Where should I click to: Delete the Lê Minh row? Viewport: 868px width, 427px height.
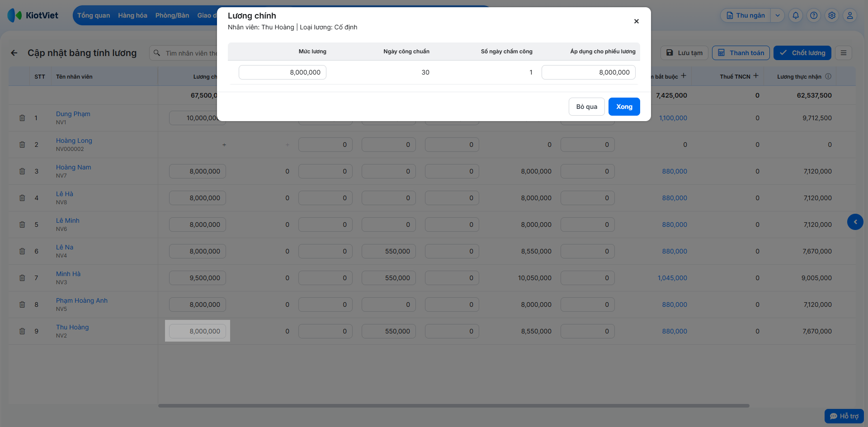(x=22, y=225)
